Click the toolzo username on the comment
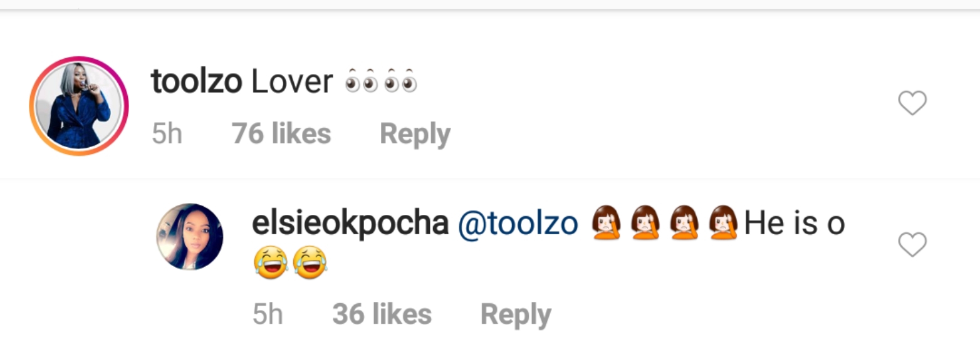 [196, 82]
